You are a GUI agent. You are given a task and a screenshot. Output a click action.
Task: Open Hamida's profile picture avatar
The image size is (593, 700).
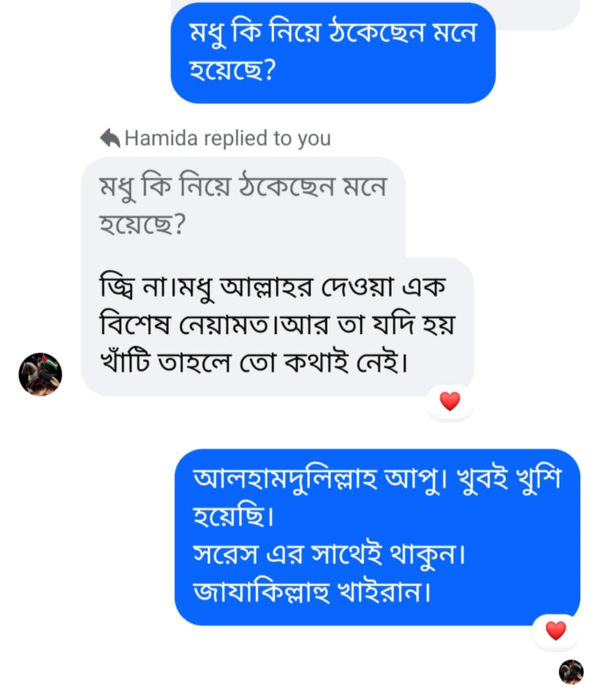40,374
